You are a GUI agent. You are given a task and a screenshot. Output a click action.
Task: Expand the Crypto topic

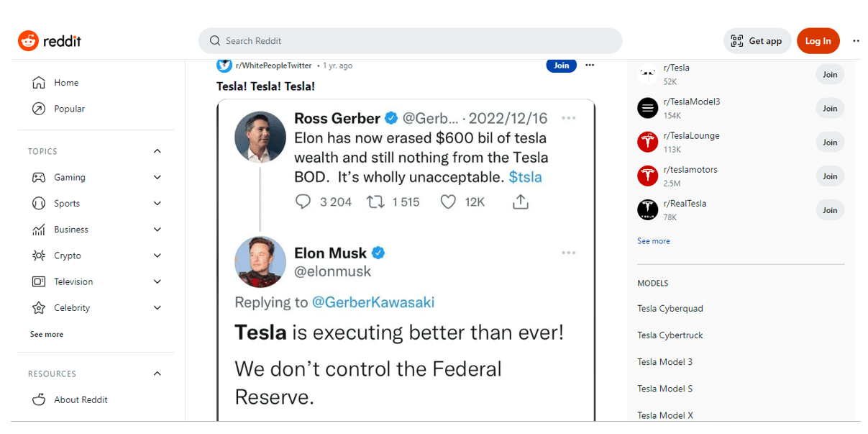(157, 256)
